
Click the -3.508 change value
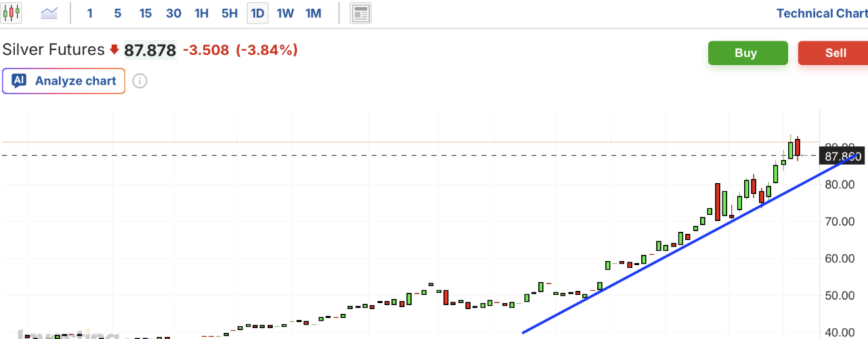(x=206, y=50)
